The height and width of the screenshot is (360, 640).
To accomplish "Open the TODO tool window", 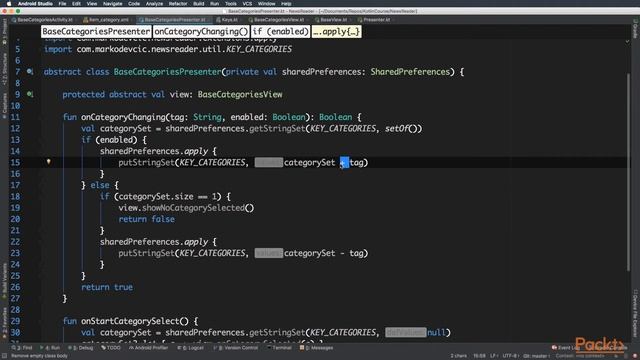I will [111, 348].
